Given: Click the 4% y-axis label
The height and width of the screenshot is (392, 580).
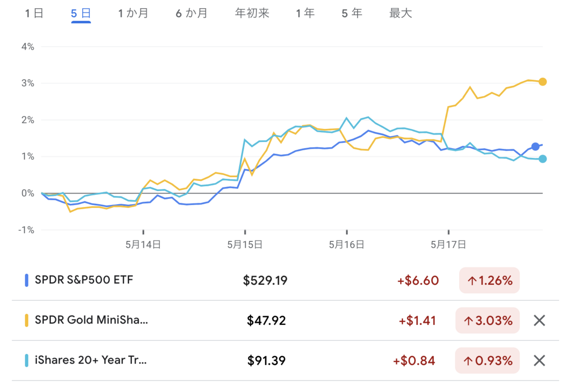Looking at the screenshot, I should click(28, 47).
